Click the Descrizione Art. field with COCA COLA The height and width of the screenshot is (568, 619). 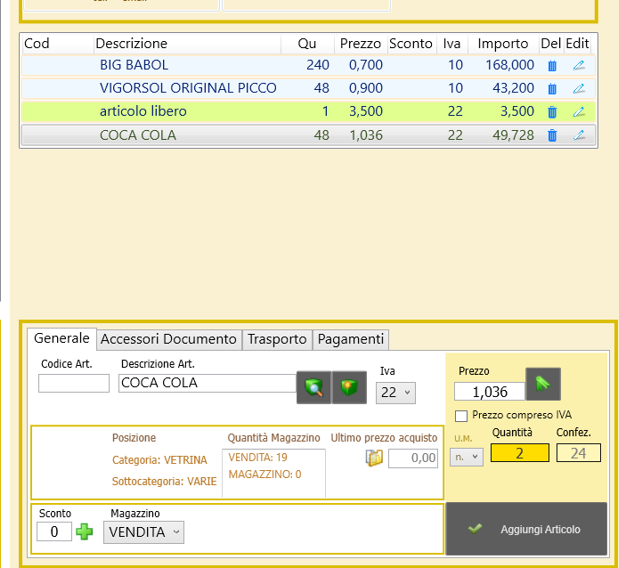pos(207,383)
